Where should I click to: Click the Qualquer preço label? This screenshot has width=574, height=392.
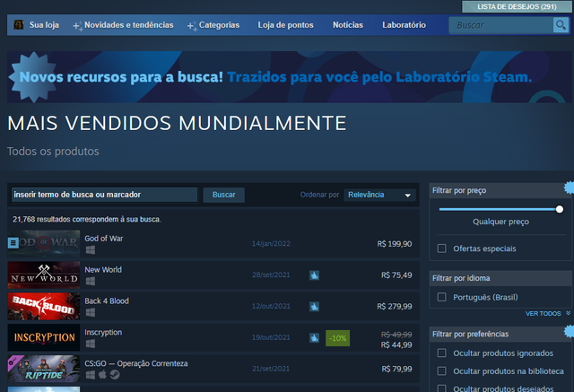pos(500,222)
